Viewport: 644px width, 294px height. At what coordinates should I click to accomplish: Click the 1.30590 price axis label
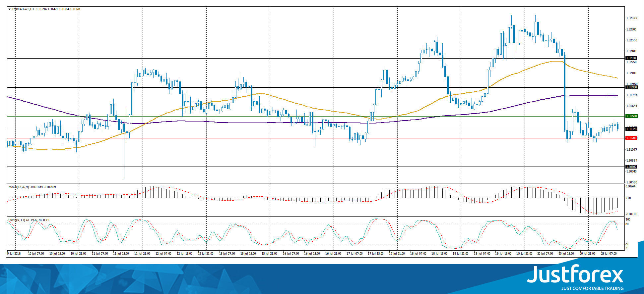pyautogui.click(x=632, y=182)
